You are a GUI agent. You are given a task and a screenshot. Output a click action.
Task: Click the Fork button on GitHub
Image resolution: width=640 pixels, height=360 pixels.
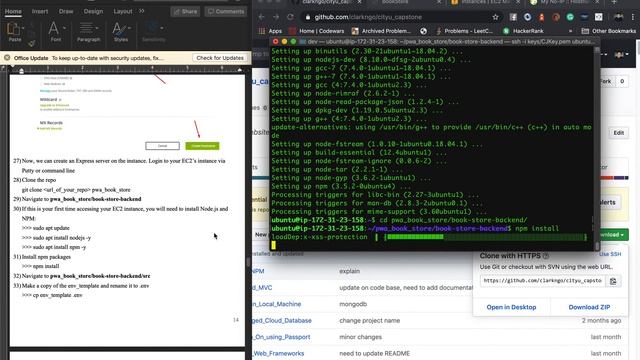[606, 82]
